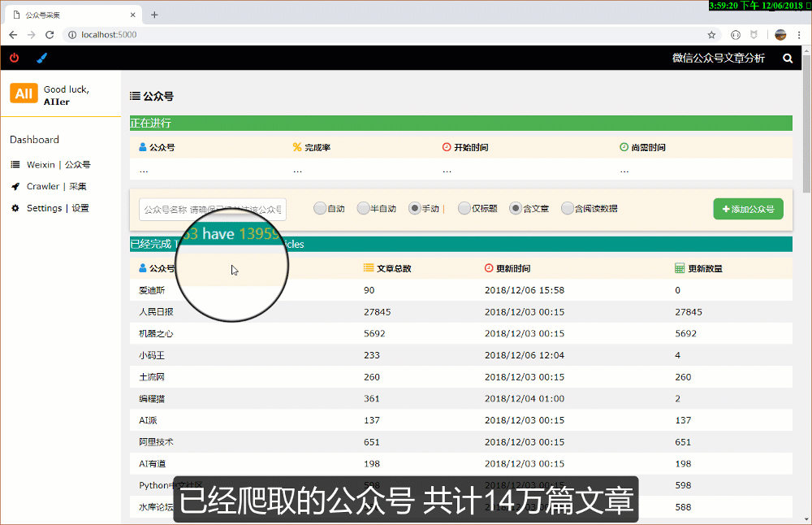Click article total 27845 for 人民日报
The image size is (812, 525).
tap(377, 312)
